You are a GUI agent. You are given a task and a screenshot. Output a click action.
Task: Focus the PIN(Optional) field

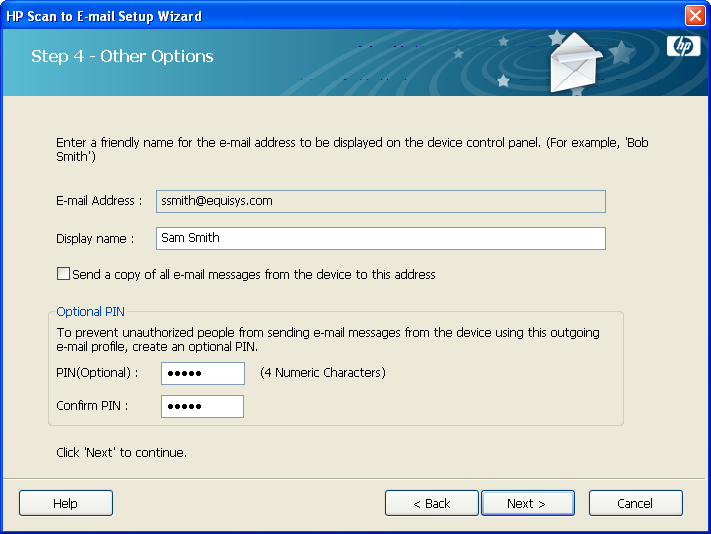point(203,373)
